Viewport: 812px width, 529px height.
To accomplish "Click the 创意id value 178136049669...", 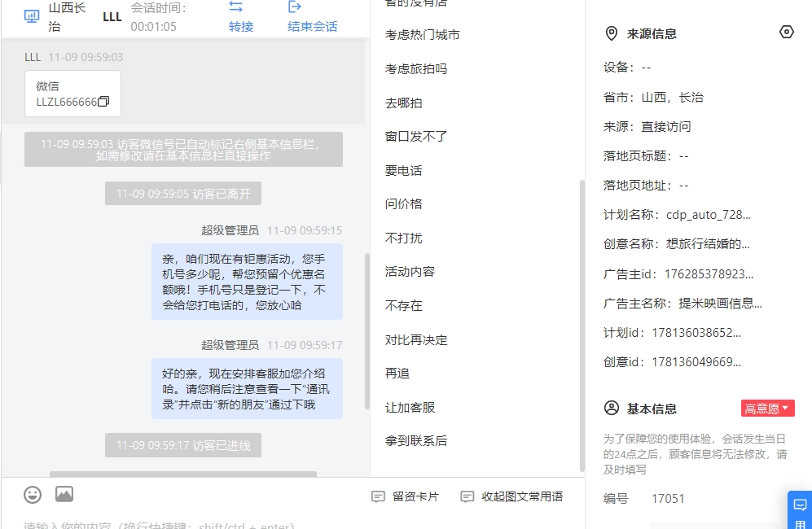I will (696, 362).
